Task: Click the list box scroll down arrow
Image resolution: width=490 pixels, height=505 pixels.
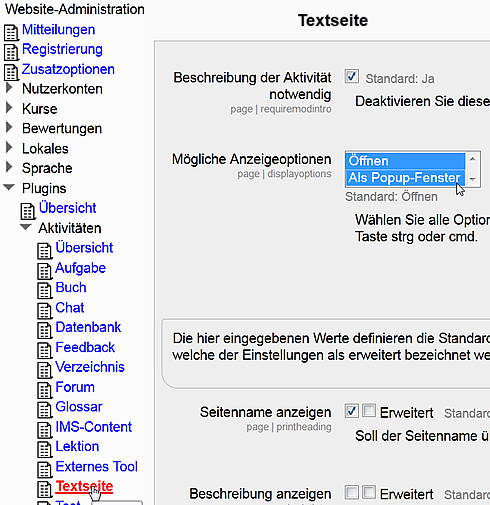Action: (472, 179)
